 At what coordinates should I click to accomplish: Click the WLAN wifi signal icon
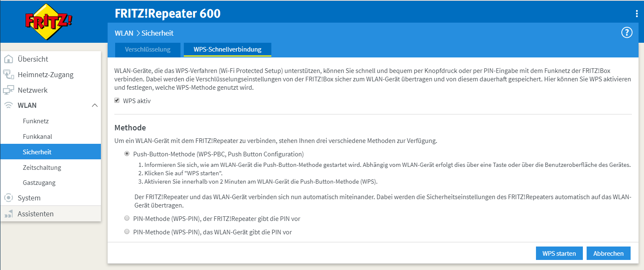8,105
